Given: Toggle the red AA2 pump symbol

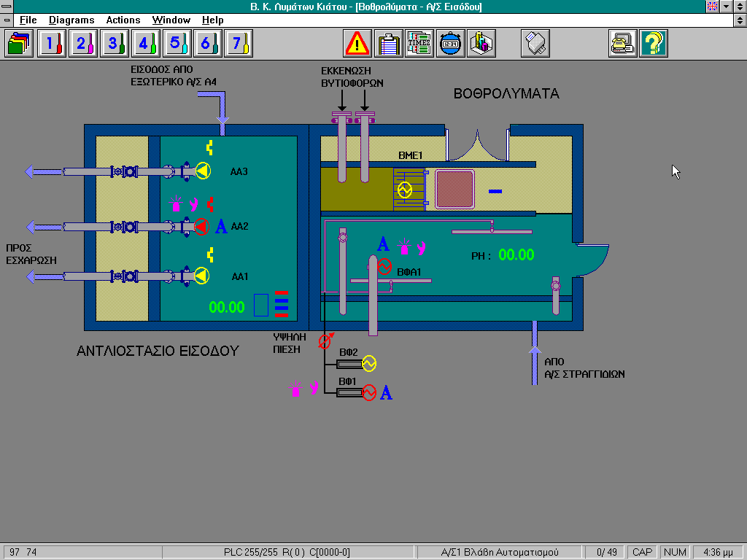Looking at the screenshot, I should 201,227.
